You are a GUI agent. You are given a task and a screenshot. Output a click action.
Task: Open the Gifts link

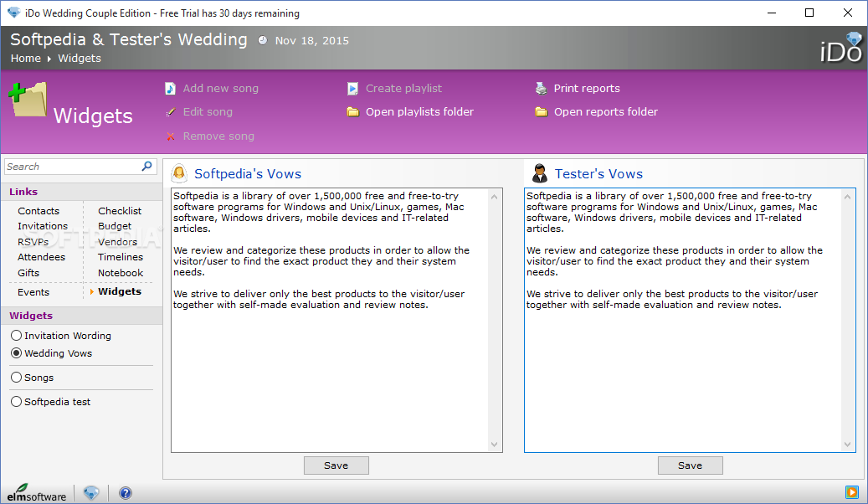28,273
